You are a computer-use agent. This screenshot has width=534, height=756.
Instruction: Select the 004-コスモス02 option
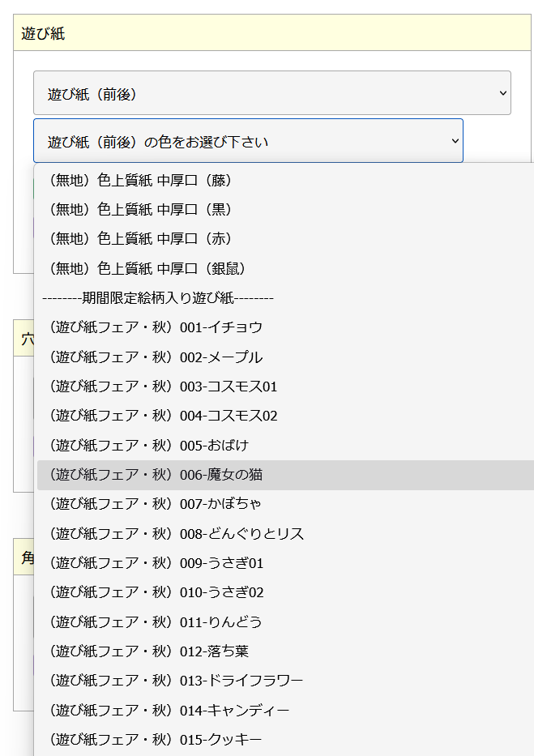163,416
